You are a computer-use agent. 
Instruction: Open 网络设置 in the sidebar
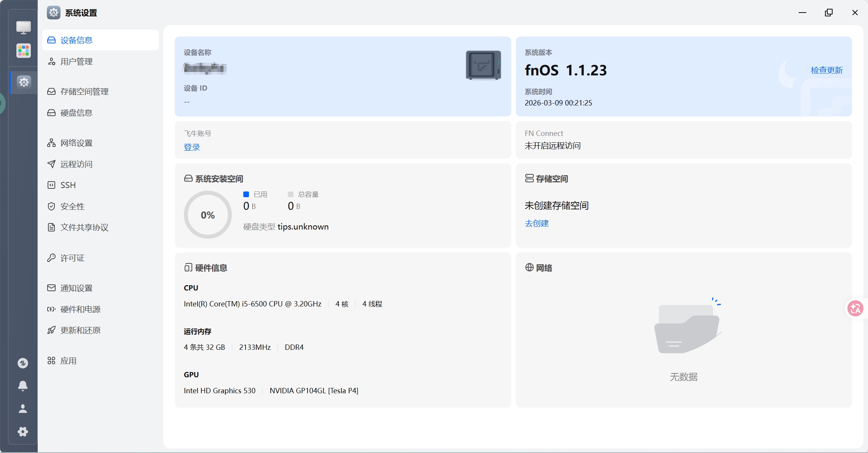coord(77,143)
